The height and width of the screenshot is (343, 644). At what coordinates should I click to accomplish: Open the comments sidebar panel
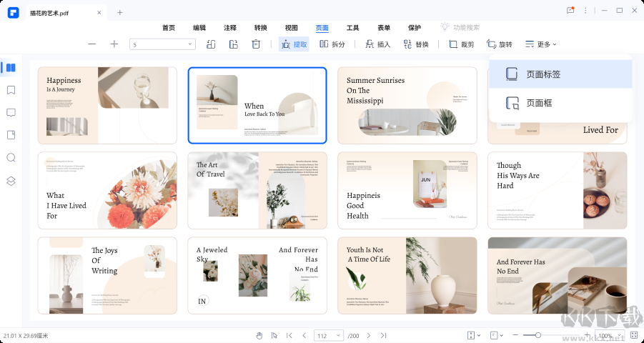point(11,113)
